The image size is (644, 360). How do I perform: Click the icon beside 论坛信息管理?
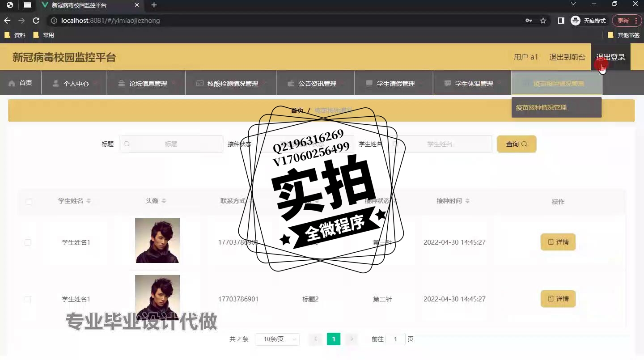(x=121, y=83)
